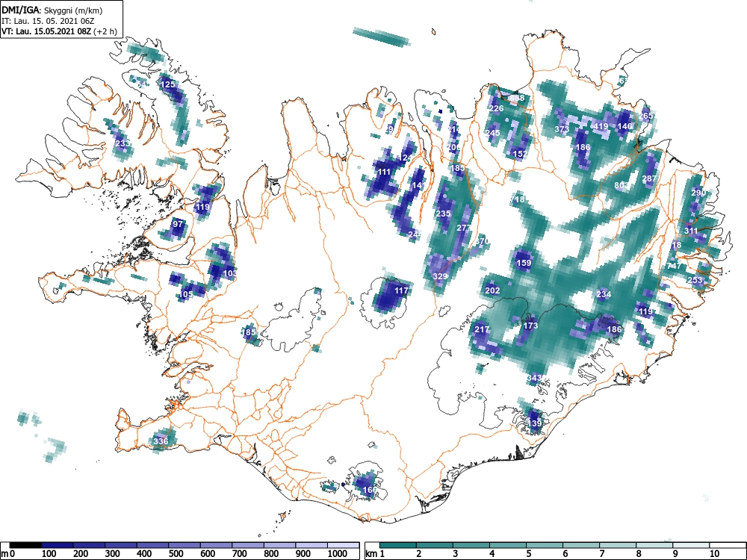Pick the lightest swatch between km 9 and 10

[x=691, y=545]
